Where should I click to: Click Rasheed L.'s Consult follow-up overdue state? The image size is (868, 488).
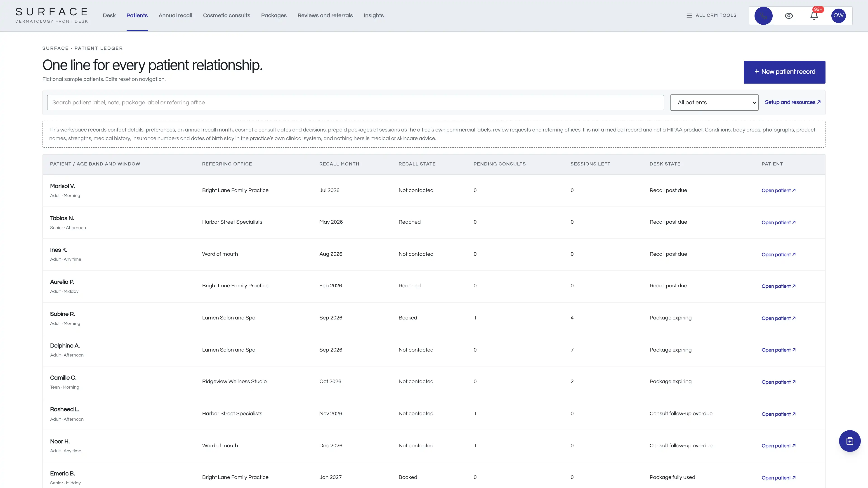[x=681, y=413]
